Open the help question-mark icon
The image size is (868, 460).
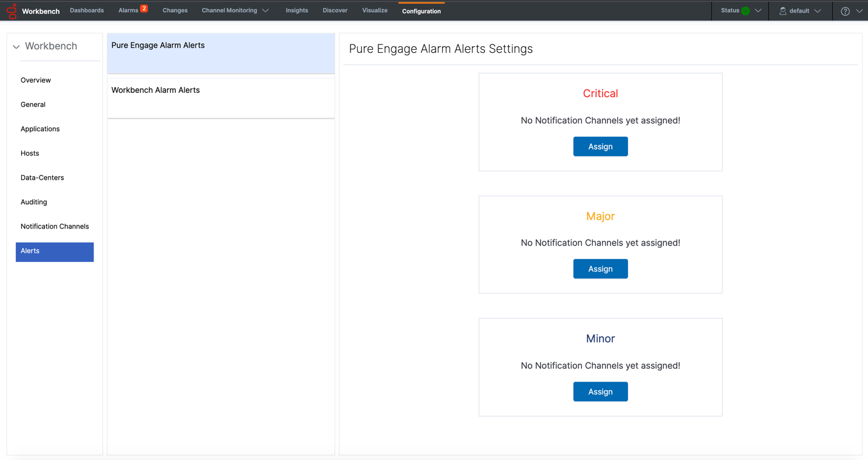[x=846, y=10]
